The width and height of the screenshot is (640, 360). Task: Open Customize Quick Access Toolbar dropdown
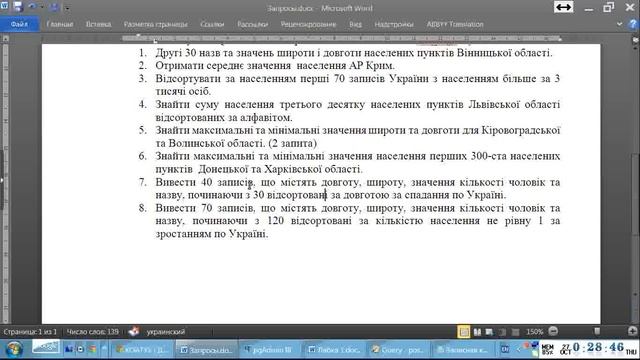pos(67,8)
